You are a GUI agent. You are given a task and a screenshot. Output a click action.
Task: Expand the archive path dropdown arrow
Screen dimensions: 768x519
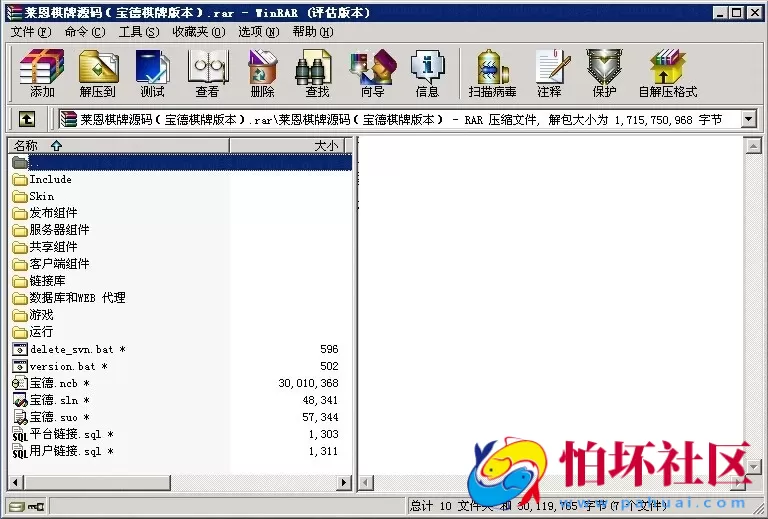pos(748,119)
